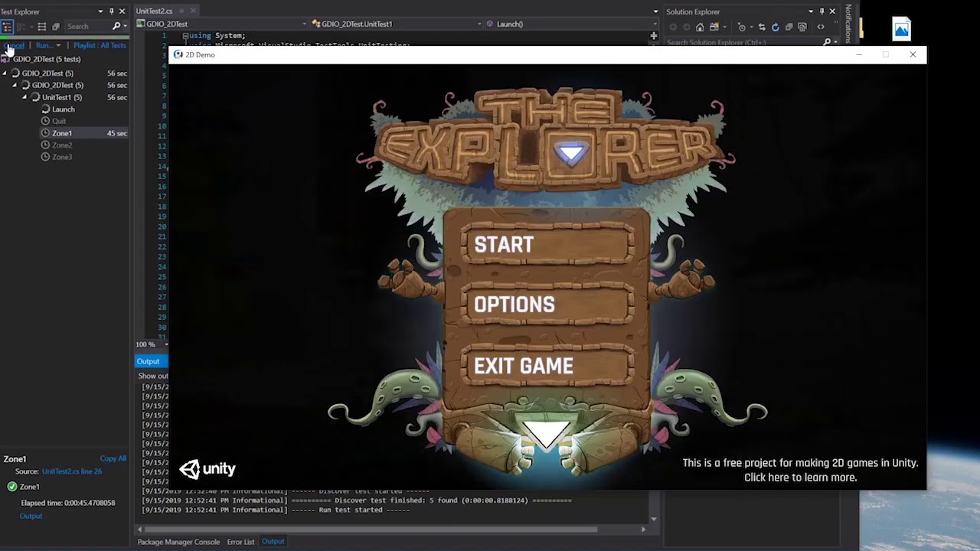The image size is (980, 551).
Task: Click the 'Click here to learn more' link
Action: click(x=800, y=478)
